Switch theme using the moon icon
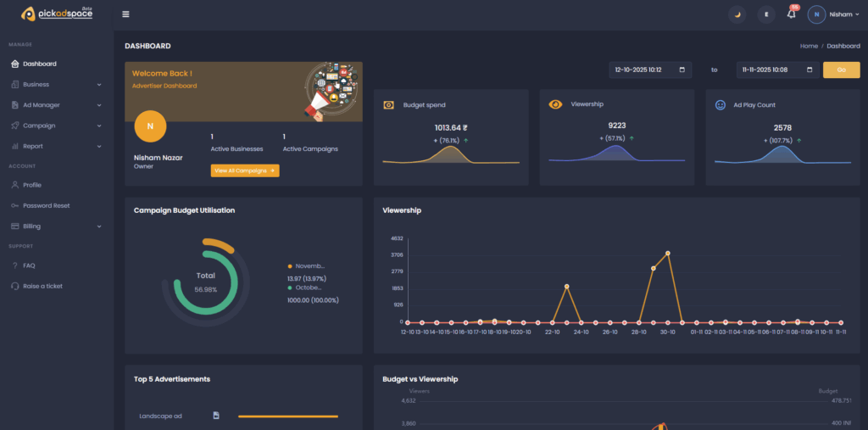The image size is (868, 430). coord(737,14)
